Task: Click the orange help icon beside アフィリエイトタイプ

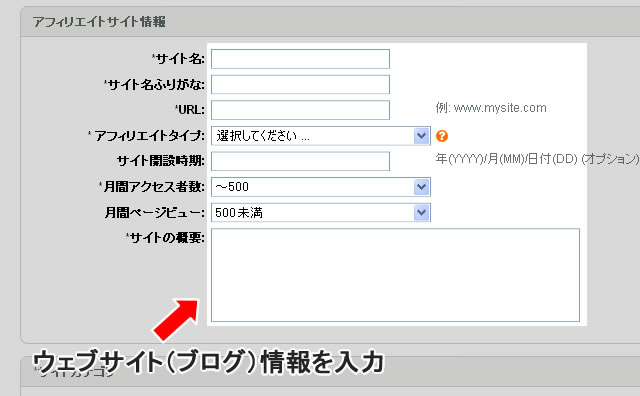Action: click(x=442, y=136)
